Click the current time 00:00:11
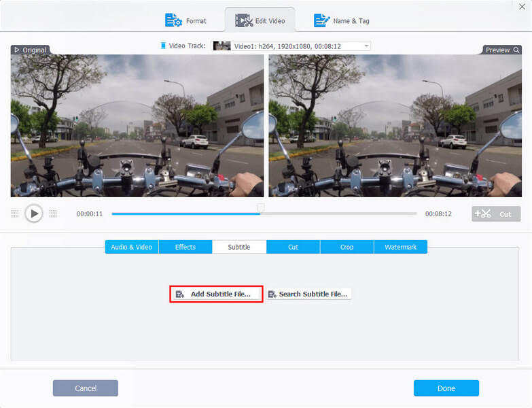The height and width of the screenshot is (408, 532). (90, 214)
